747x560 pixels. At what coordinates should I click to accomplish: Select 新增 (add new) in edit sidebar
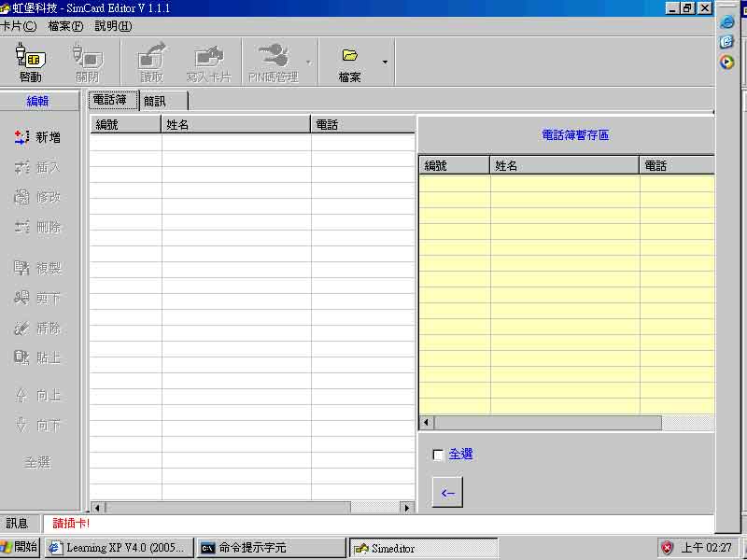pyautogui.click(x=37, y=136)
